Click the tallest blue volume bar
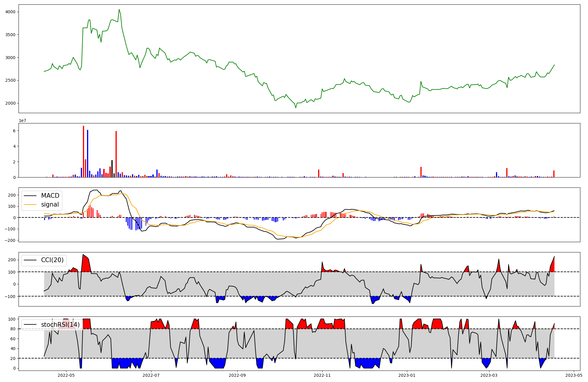 click(x=88, y=154)
